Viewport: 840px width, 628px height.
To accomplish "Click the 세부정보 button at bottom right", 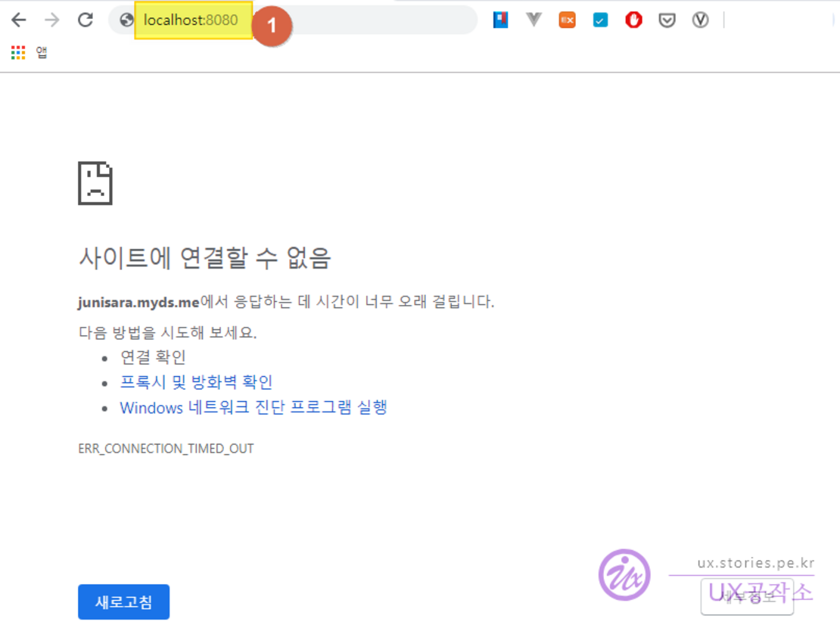I will (x=747, y=597).
